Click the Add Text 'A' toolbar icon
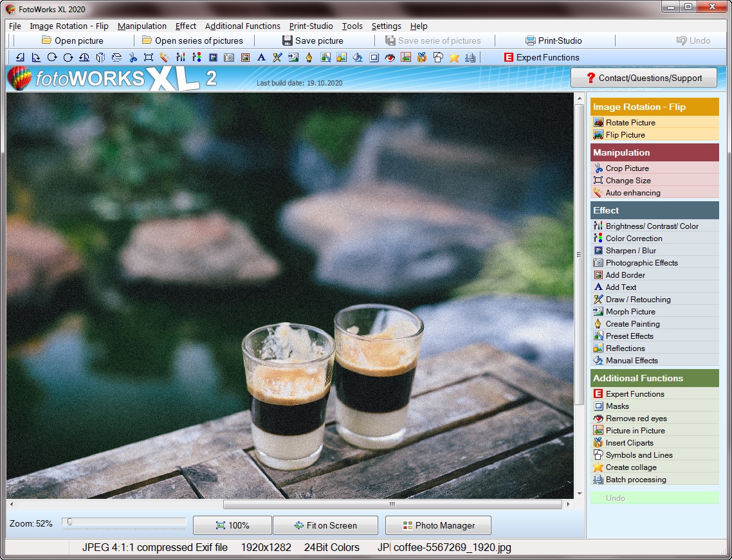This screenshot has height=560, width=732. (x=261, y=57)
